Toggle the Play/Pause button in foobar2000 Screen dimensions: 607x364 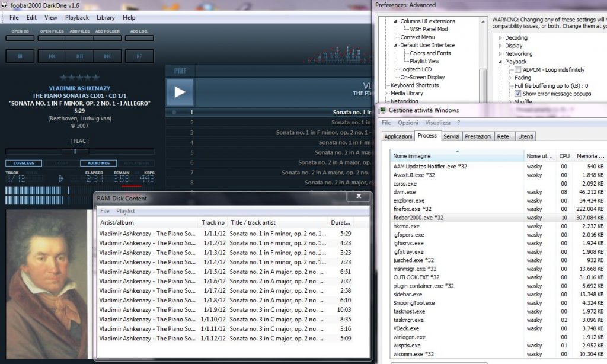point(80,56)
